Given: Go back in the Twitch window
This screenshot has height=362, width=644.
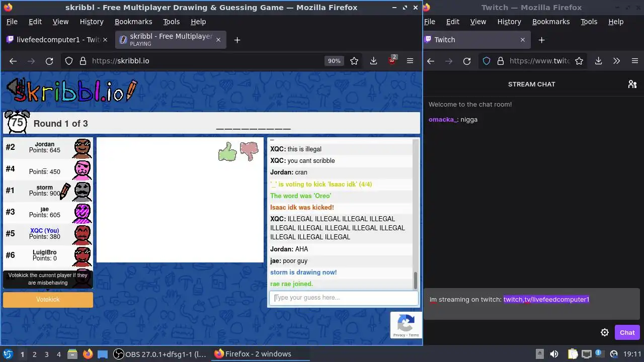Looking at the screenshot, I should 431,61.
